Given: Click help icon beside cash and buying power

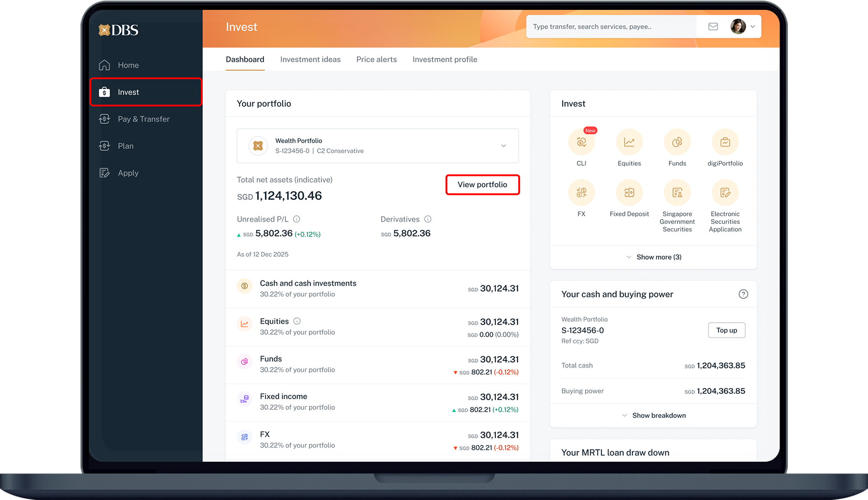Looking at the screenshot, I should 743,294.
